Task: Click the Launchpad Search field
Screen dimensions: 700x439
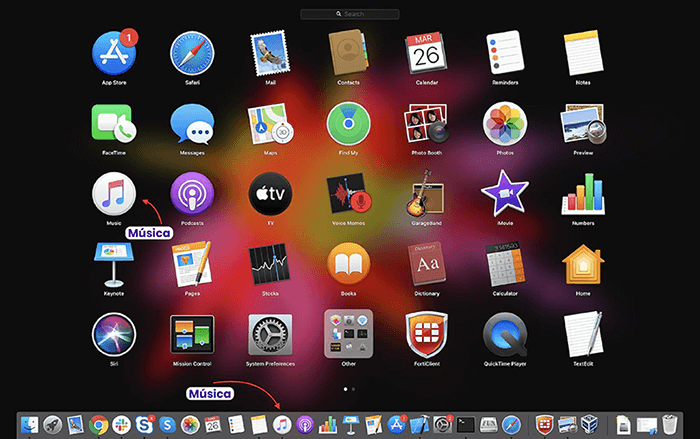Action: click(x=350, y=14)
